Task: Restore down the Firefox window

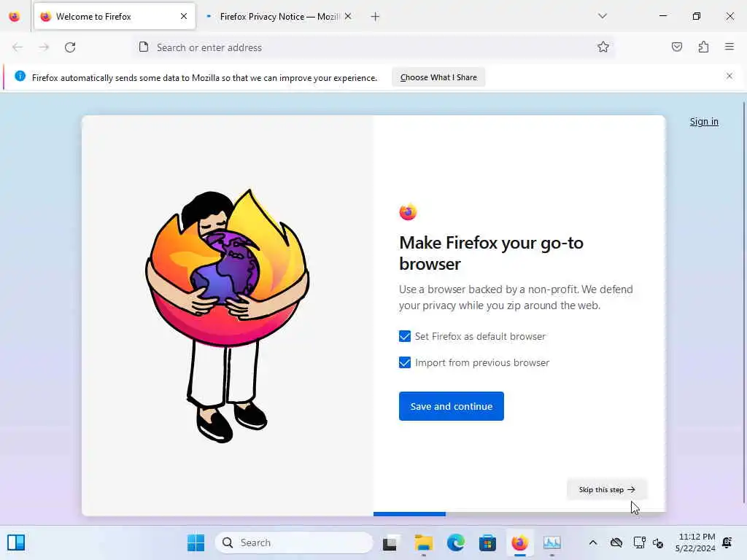Action: click(697, 16)
